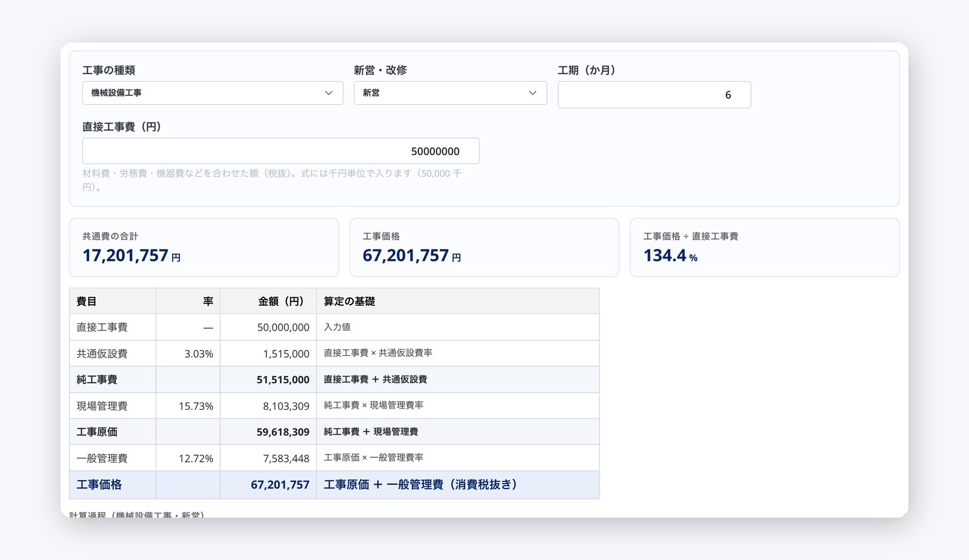Click the 50,000,000 amount cell
The image size is (969, 560).
268,327
